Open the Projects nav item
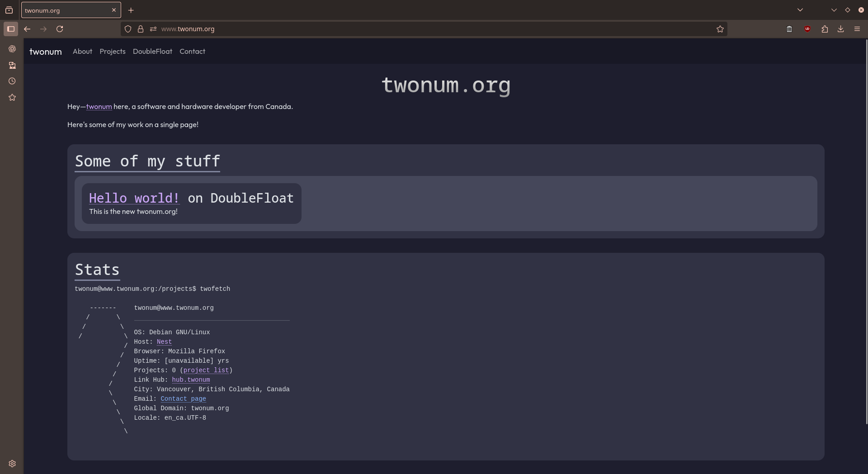868x474 pixels. (113, 52)
